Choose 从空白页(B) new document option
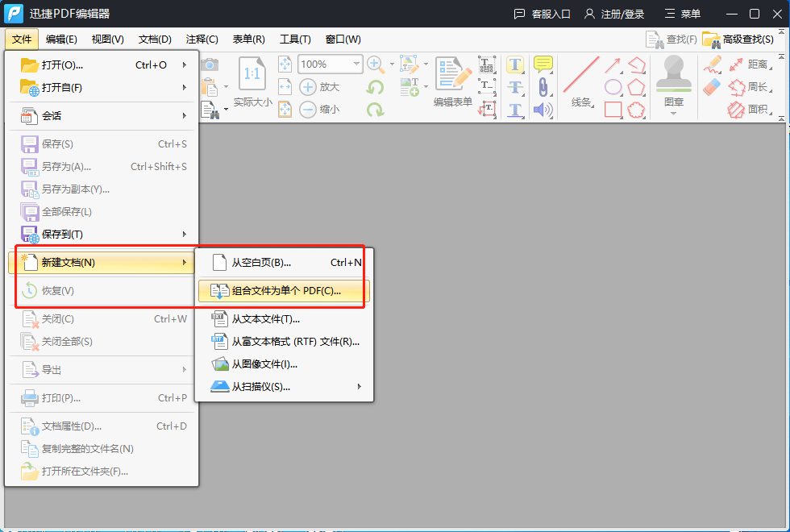Image resolution: width=790 pixels, height=532 pixels. tap(284, 263)
